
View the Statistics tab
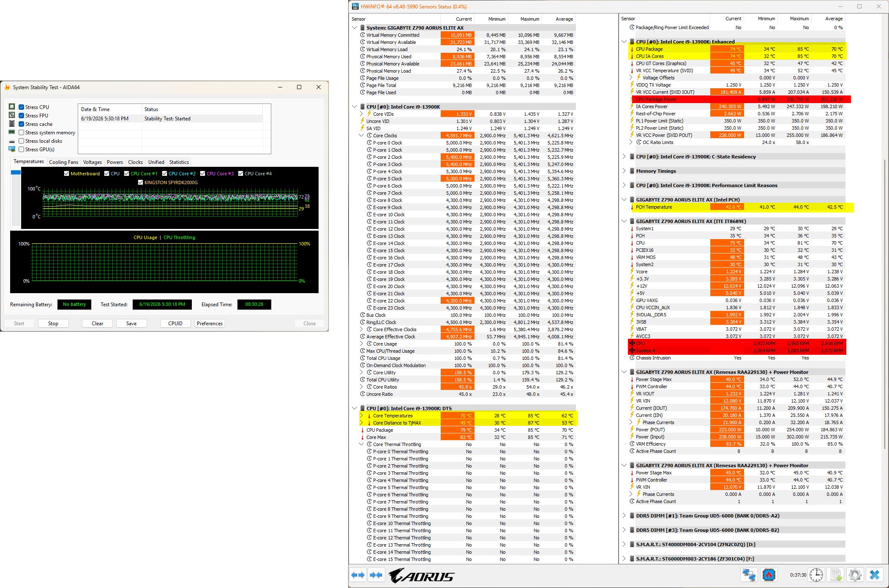click(179, 162)
